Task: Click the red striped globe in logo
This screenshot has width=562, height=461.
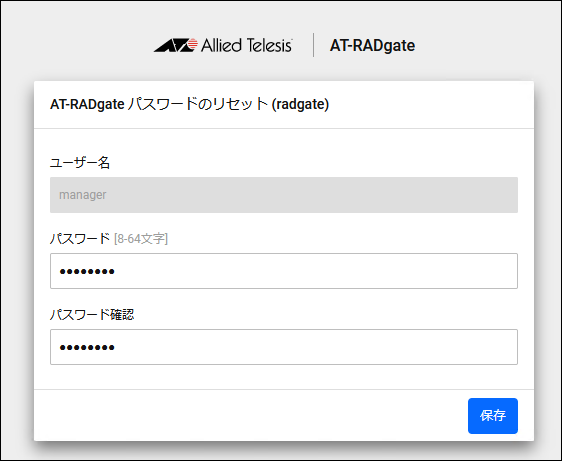Action: (192, 43)
